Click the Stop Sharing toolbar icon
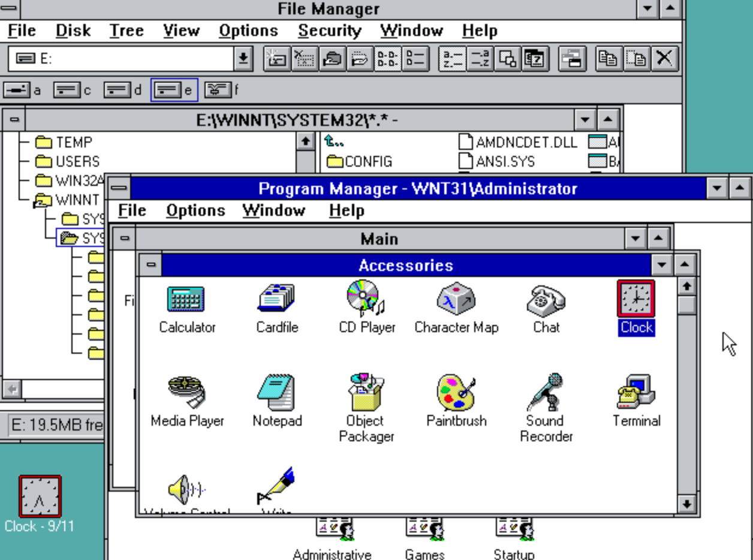 pos(359,59)
